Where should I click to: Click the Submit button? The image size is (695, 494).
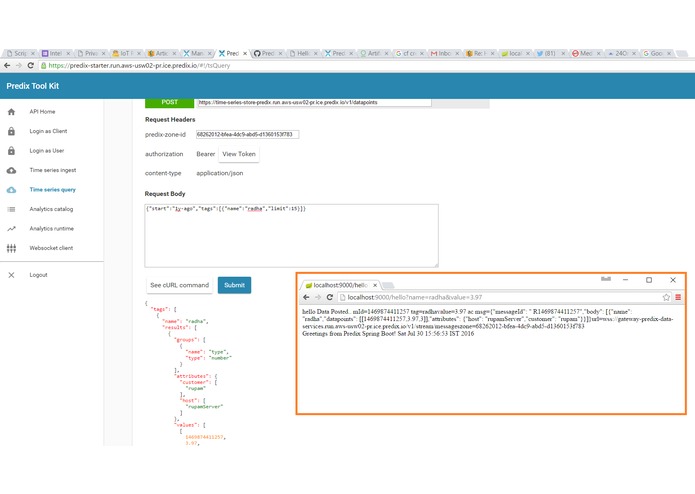point(234,285)
